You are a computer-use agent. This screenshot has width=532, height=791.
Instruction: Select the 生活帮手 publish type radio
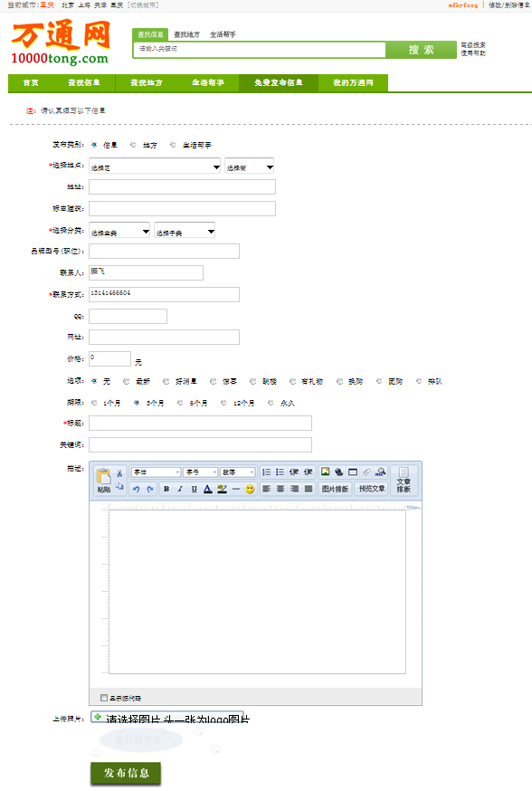click(x=173, y=145)
